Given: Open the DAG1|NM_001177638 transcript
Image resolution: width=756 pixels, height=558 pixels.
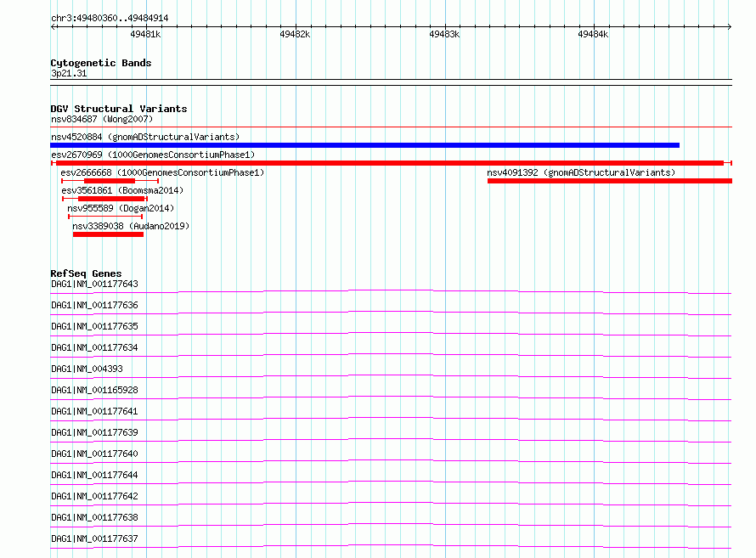Looking at the screenshot, I should pos(94,517).
